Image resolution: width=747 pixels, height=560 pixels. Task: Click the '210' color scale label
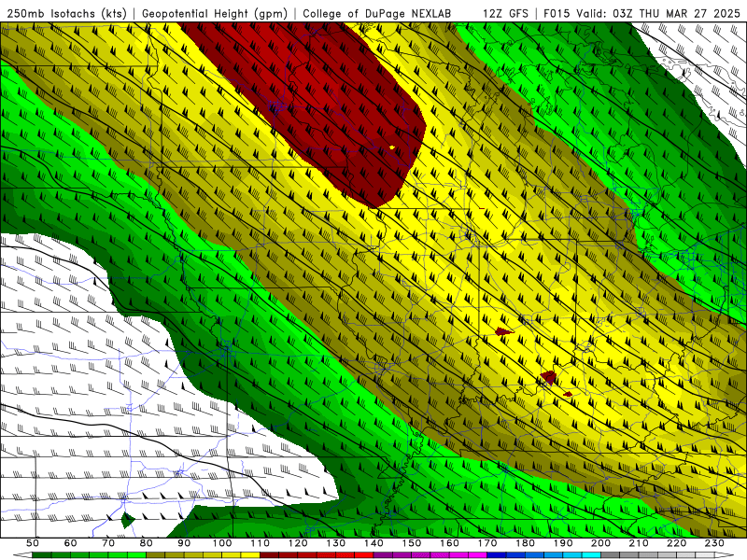click(x=639, y=543)
